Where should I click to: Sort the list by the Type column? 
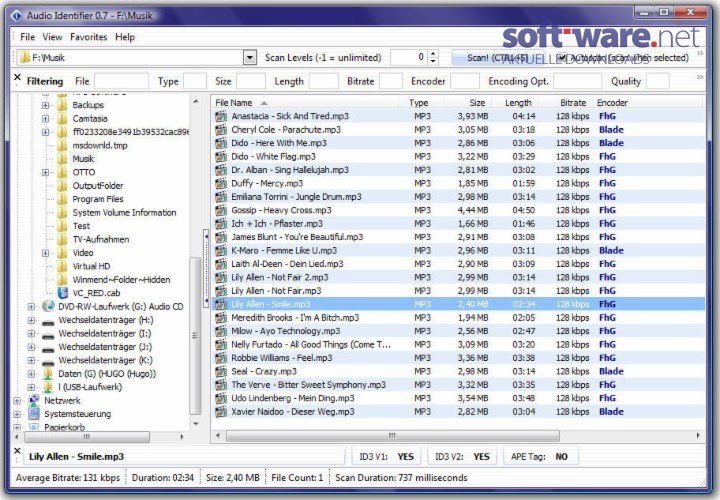[419, 103]
